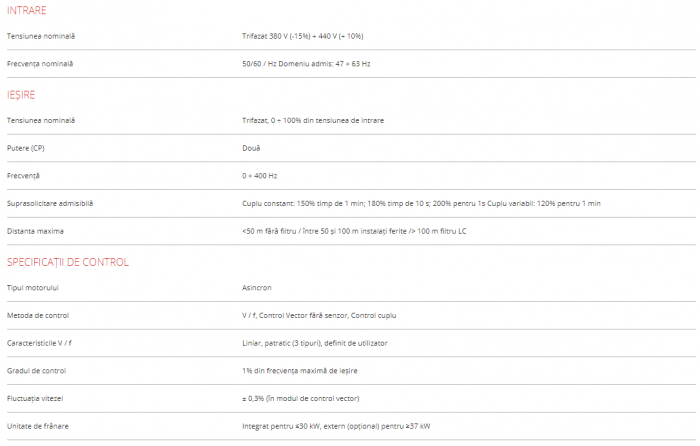This screenshot has width=700, height=446.
Task: Click the IEȘIRE section heading
Action: [x=21, y=94]
